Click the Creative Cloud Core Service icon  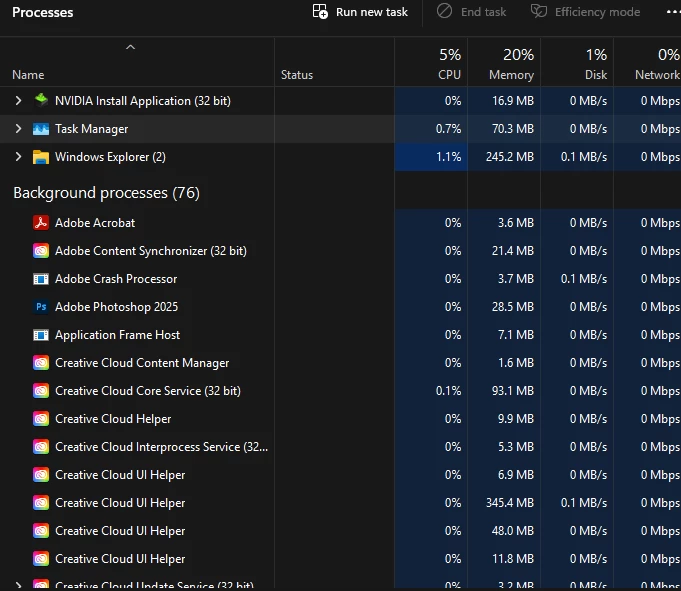coord(41,391)
